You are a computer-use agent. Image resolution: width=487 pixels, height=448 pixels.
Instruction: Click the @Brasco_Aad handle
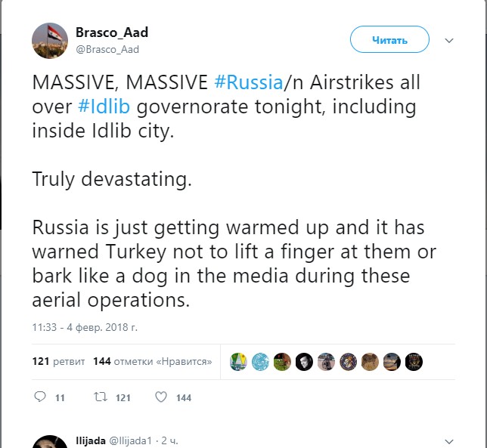[107, 49]
